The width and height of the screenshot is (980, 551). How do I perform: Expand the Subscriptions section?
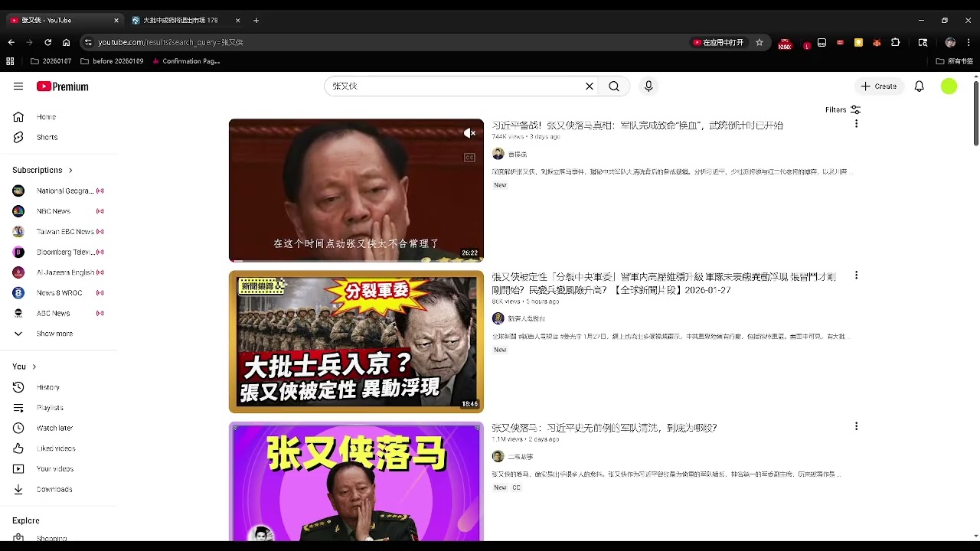(x=43, y=170)
